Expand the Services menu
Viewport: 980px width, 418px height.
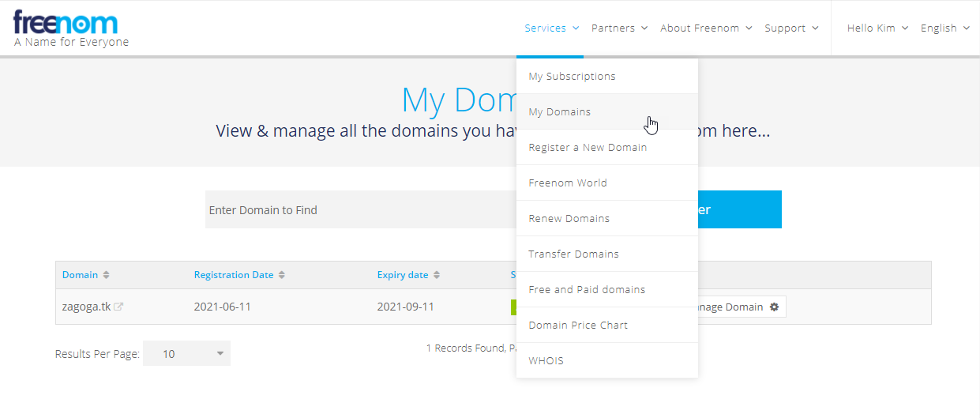tap(551, 28)
